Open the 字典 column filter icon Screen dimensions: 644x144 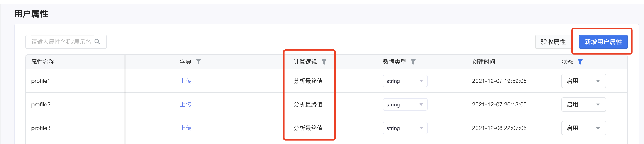click(x=199, y=62)
